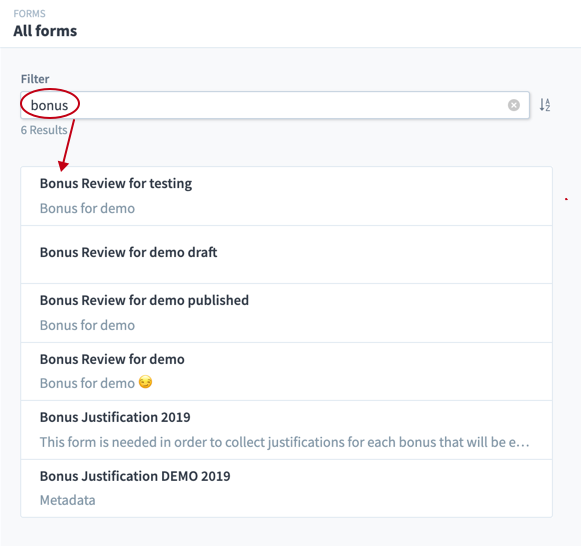Click into the Filter input containing bonus
Image resolution: width=581 pixels, height=546 pixels.
pos(275,105)
